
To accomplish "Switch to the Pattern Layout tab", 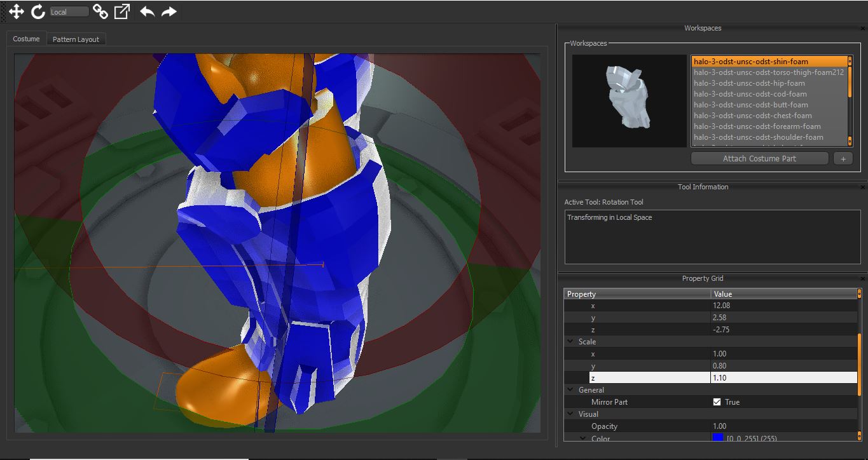I will point(76,39).
